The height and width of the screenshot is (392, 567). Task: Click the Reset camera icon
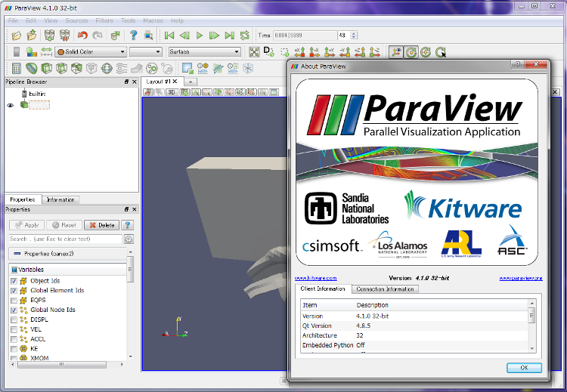[x=254, y=52]
